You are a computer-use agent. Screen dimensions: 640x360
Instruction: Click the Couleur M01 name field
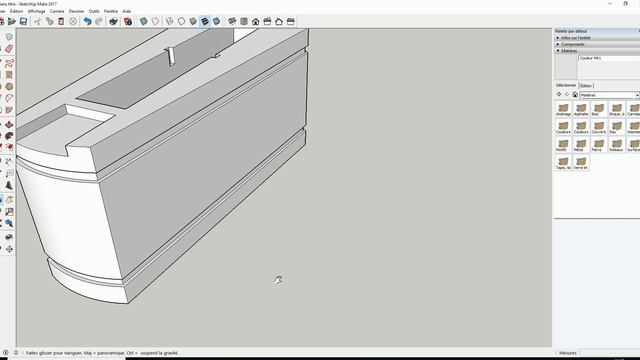609,58
